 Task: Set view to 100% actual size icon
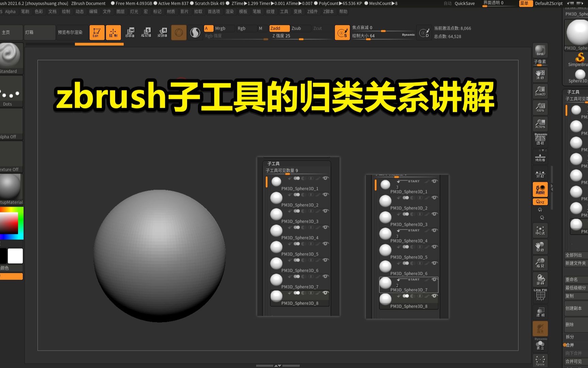coord(540,107)
